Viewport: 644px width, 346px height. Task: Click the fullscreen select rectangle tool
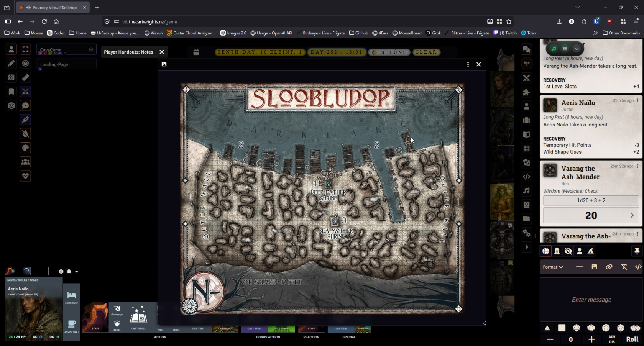coord(25,49)
